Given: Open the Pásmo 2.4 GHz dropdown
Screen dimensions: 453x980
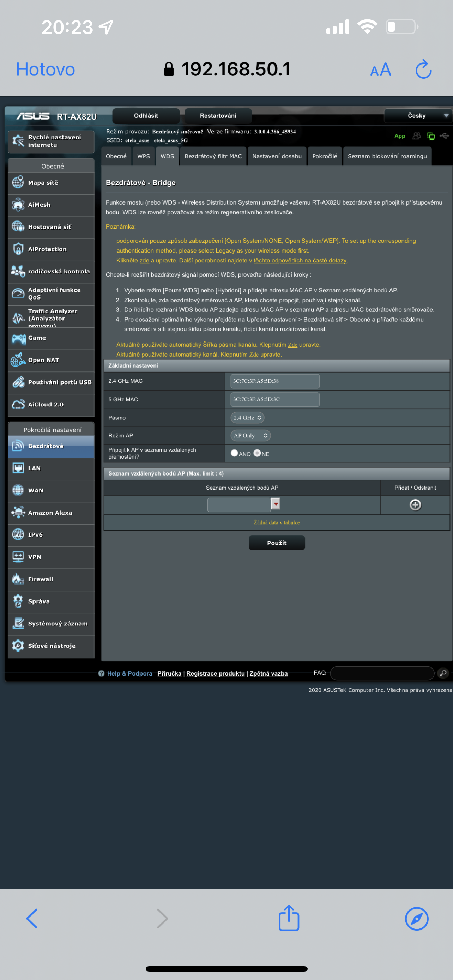Looking at the screenshot, I should [247, 418].
